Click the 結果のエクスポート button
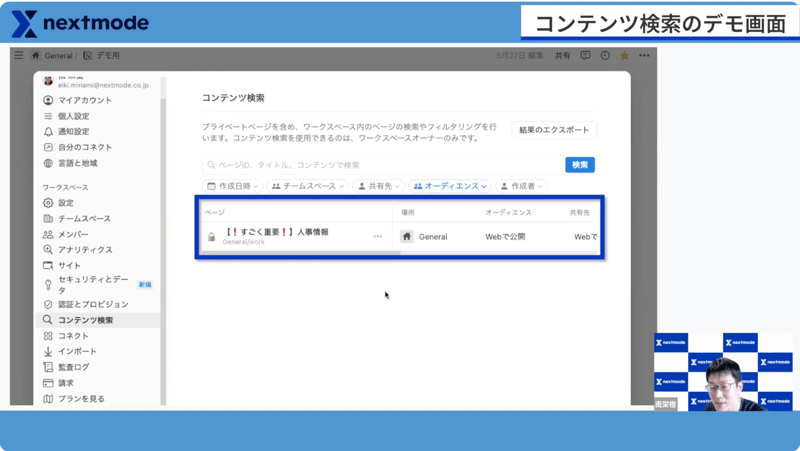Viewport: 800px width, 451px height. (554, 130)
